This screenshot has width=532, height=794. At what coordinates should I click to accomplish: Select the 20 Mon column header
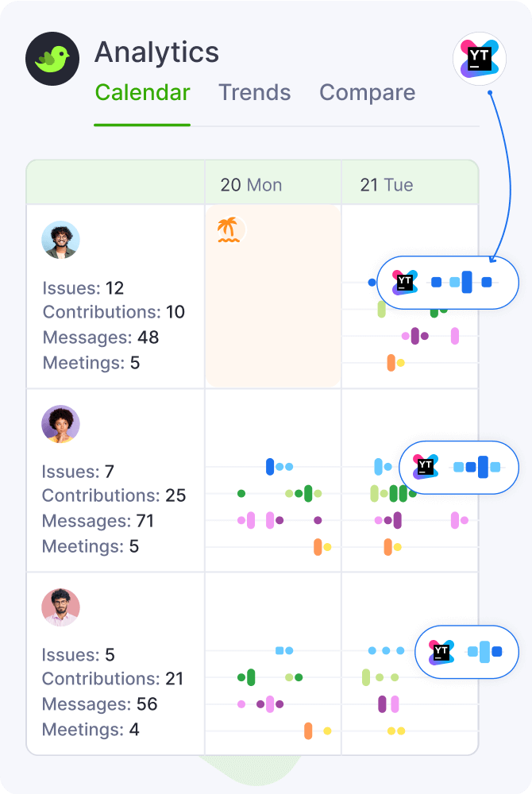(x=251, y=185)
